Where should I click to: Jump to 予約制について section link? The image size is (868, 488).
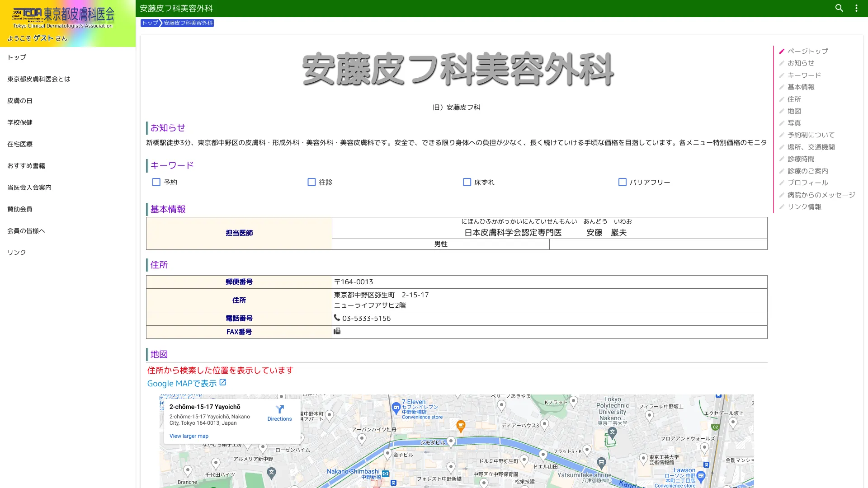click(x=811, y=135)
